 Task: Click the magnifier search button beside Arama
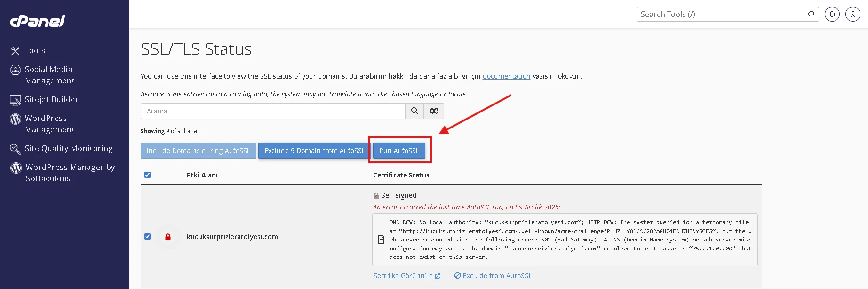pos(414,111)
